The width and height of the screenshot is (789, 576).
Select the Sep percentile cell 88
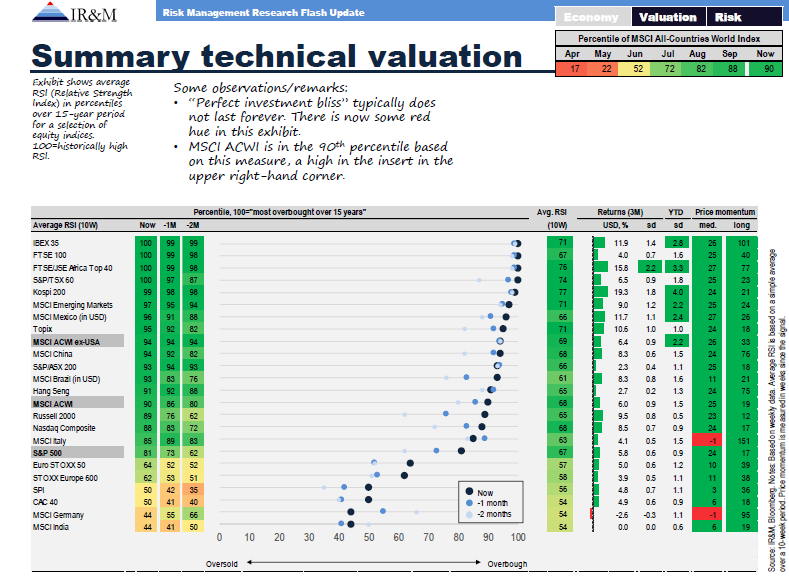729,68
